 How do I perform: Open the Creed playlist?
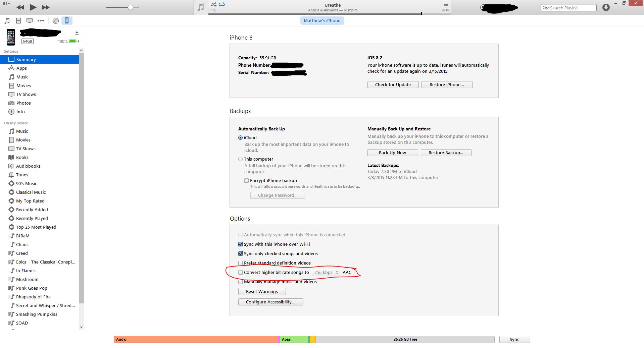click(40, 253)
